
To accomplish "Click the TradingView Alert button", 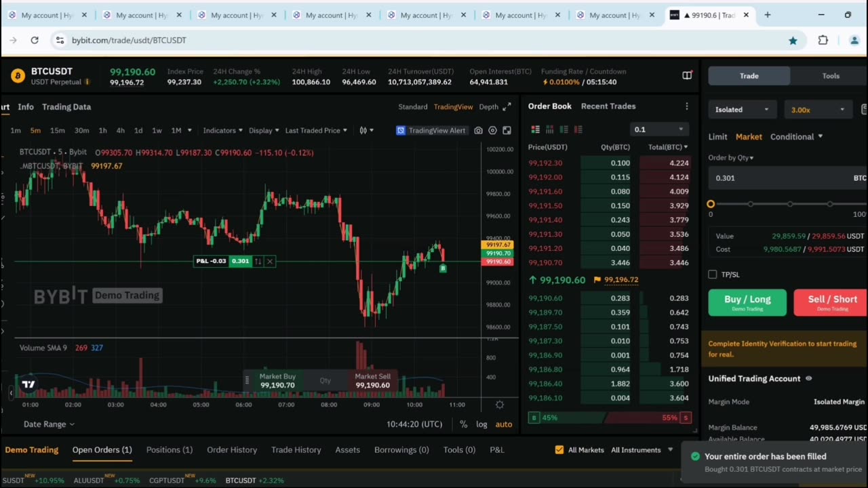I will 431,130.
